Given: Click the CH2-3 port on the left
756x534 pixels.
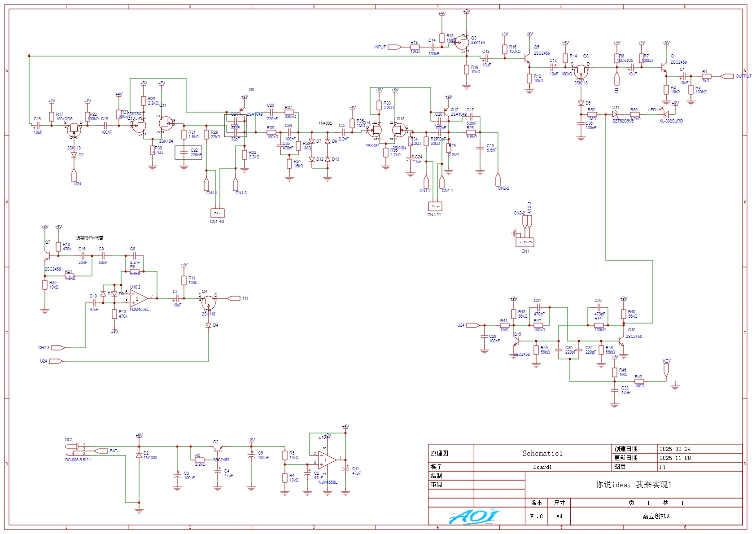Looking at the screenshot, I should [58, 348].
